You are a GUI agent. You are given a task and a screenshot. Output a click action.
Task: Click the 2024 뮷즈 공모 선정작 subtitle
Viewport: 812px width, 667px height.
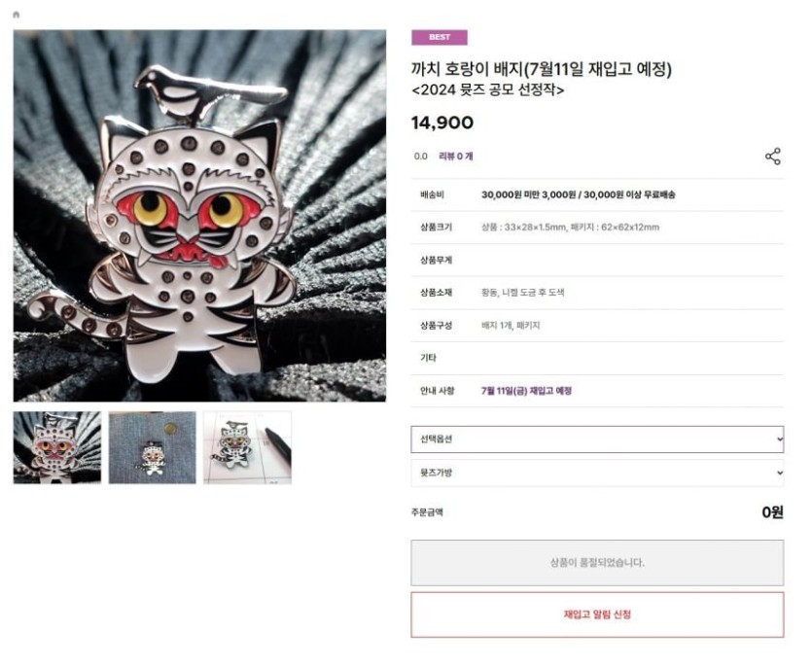coord(487,90)
